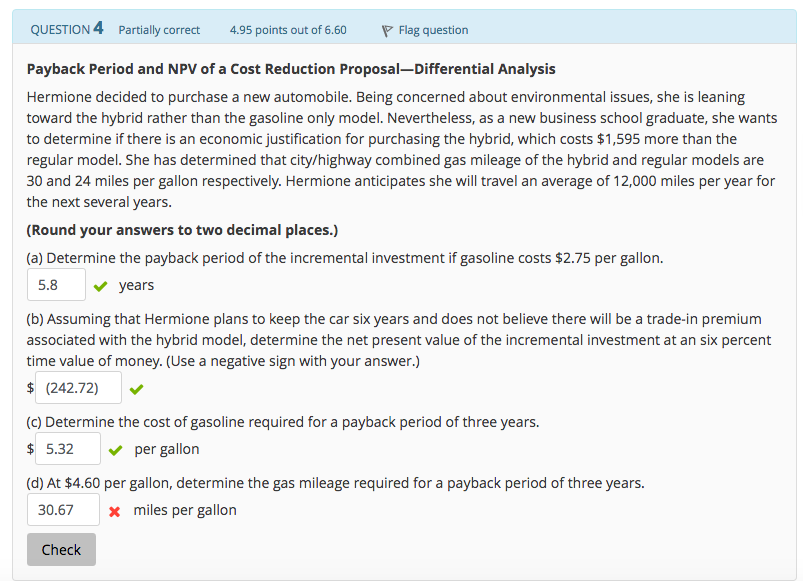Click the 'Round your answers' bold instruction
Image resolution: width=803 pixels, height=581 pixels.
click(182, 230)
